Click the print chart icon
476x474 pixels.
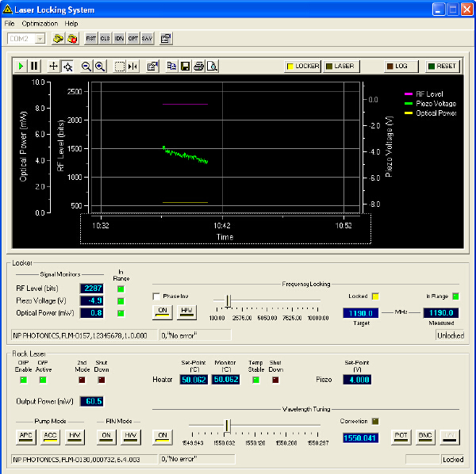tap(198, 67)
